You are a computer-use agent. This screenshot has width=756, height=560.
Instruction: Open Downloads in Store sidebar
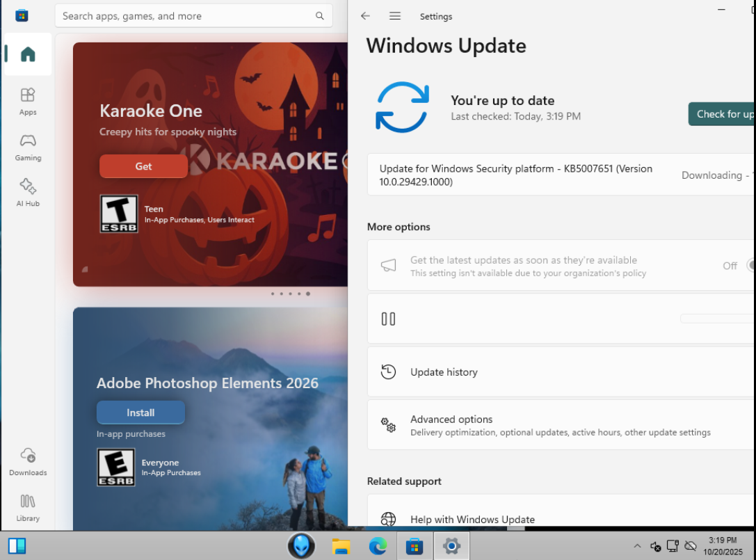(28, 462)
